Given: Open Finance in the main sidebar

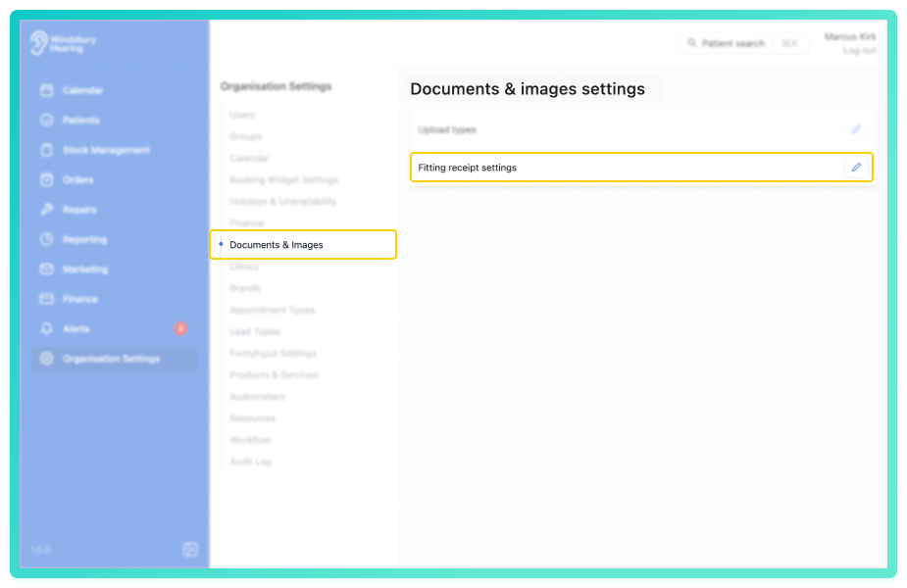Looking at the screenshot, I should click(80, 299).
